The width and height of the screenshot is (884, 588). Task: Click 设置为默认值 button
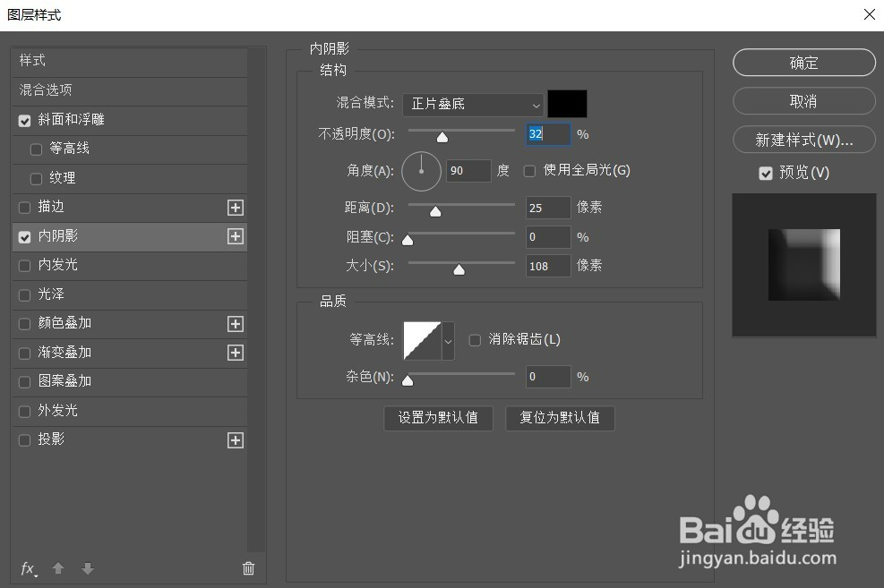tap(438, 418)
